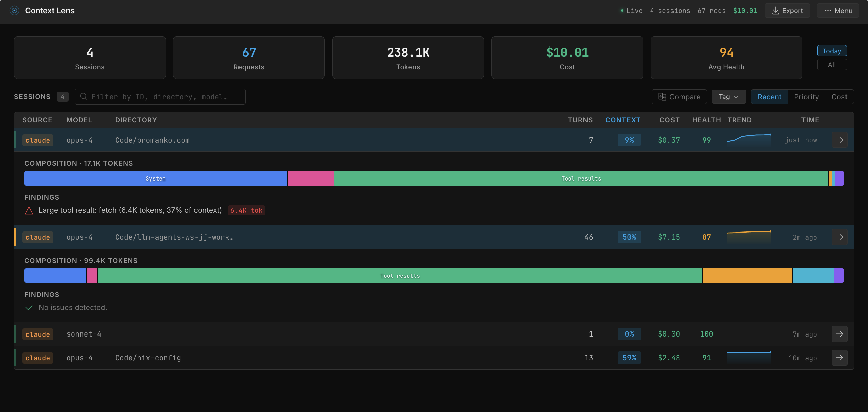This screenshot has width=868, height=412.
Task: Sort sessions by Priority
Action: [806, 97]
